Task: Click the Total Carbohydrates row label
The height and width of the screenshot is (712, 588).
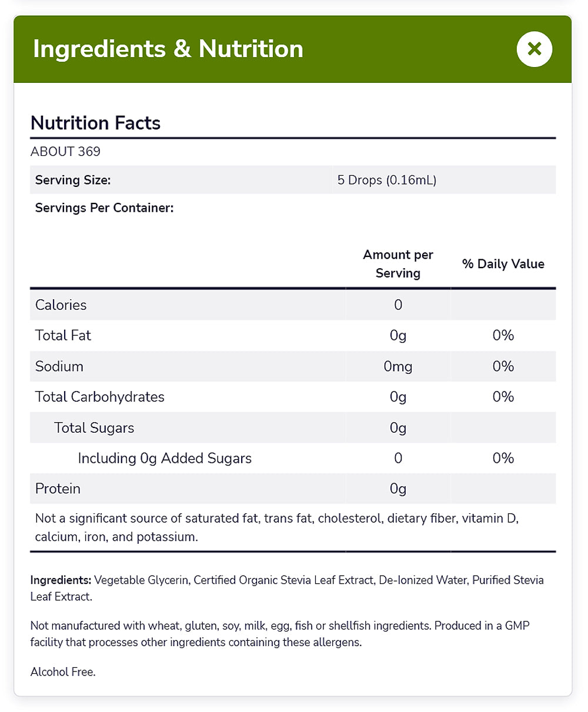Action: pyautogui.click(x=99, y=397)
